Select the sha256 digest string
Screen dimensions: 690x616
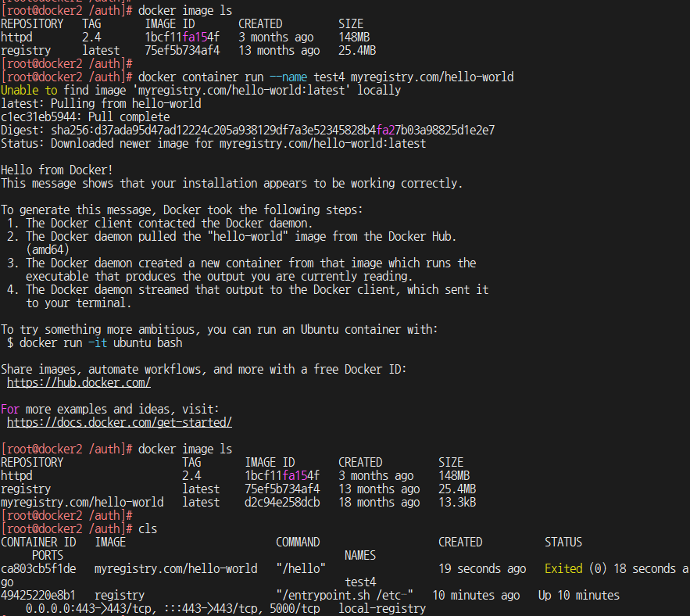[x=273, y=131]
